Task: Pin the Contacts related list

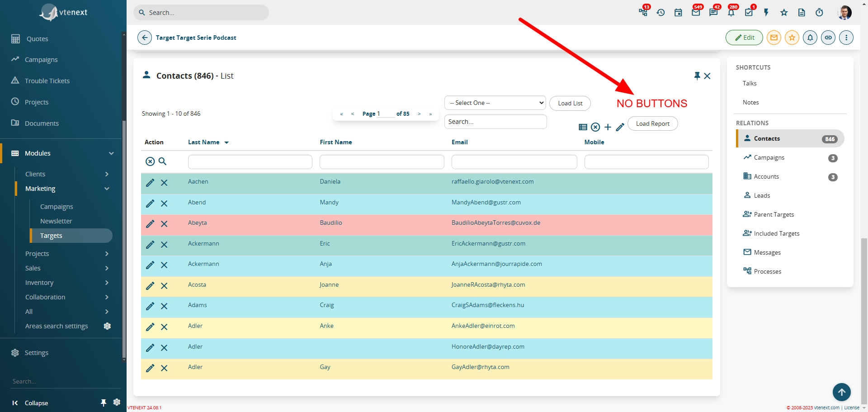Action: 697,76
